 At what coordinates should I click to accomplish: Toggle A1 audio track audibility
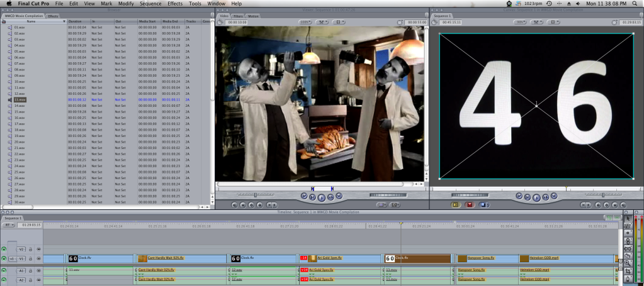tap(4, 270)
